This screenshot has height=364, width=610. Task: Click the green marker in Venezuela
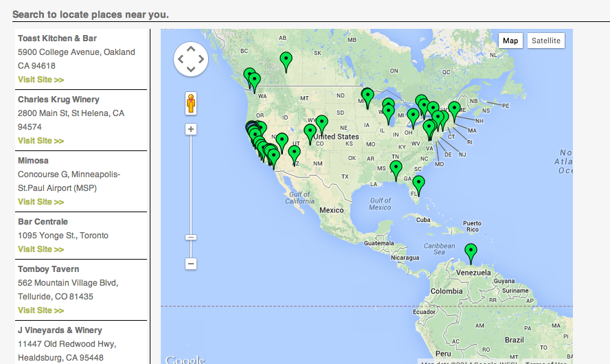(471, 252)
